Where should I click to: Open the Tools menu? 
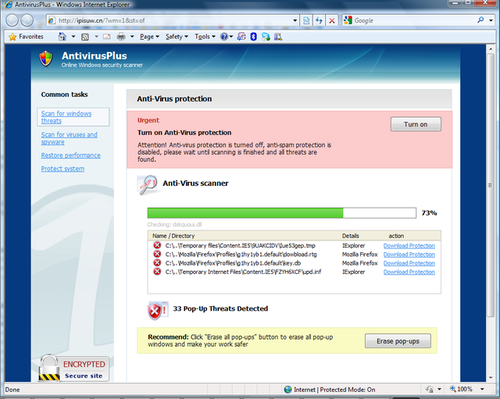205,37
